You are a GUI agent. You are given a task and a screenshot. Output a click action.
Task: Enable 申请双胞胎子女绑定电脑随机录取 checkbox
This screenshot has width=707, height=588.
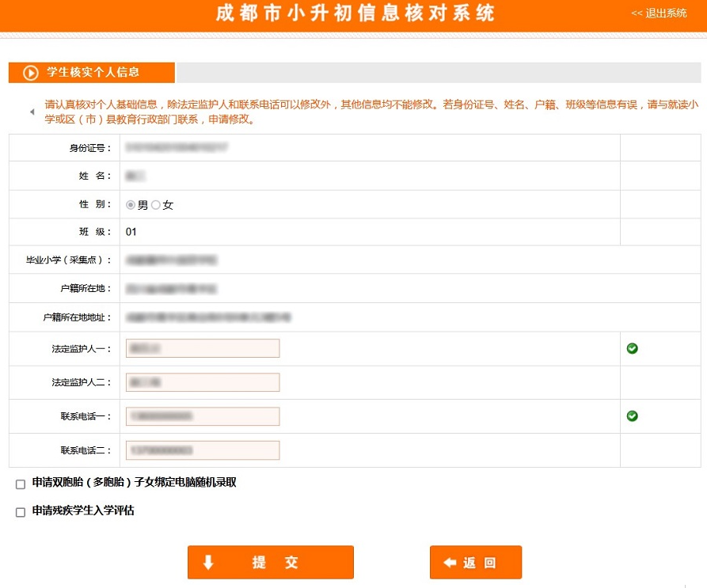[x=21, y=484]
